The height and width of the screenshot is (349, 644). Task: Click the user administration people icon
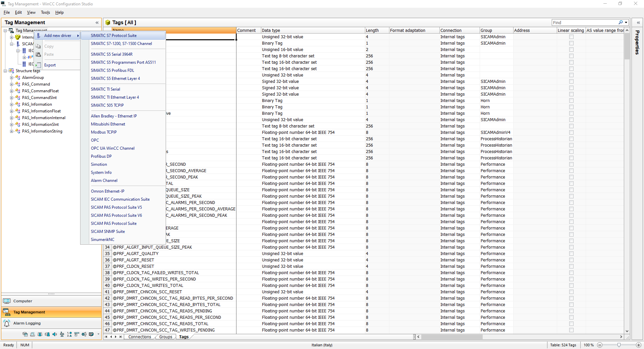tap(40, 334)
